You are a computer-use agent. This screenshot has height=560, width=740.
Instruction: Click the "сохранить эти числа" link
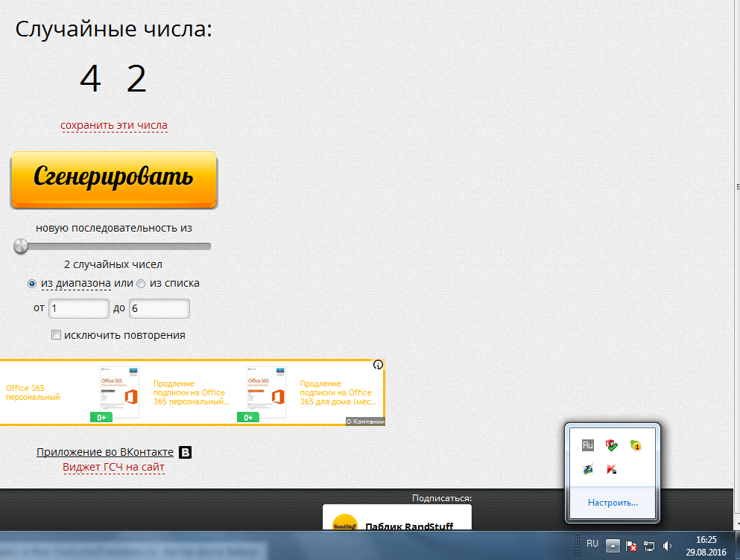click(x=114, y=125)
